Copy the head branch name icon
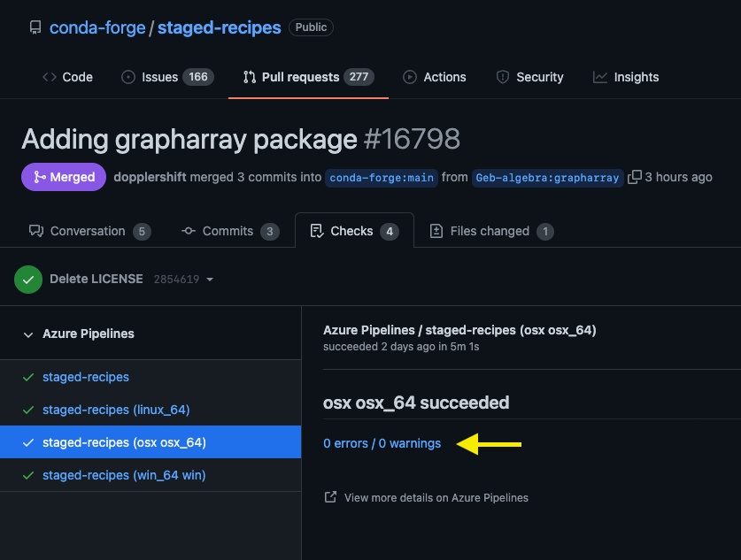741x560 pixels. click(x=634, y=177)
